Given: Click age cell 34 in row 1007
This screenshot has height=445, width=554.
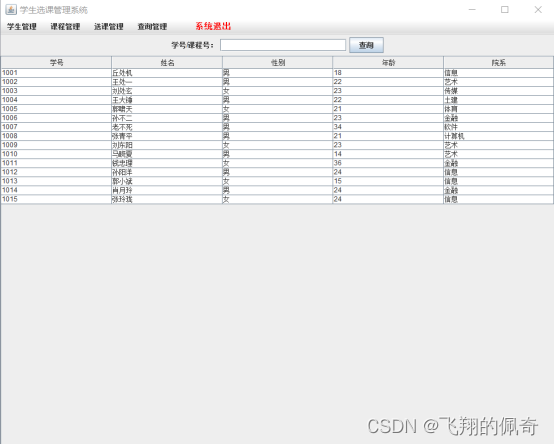Looking at the screenshot, I should [x=388, y=127].
